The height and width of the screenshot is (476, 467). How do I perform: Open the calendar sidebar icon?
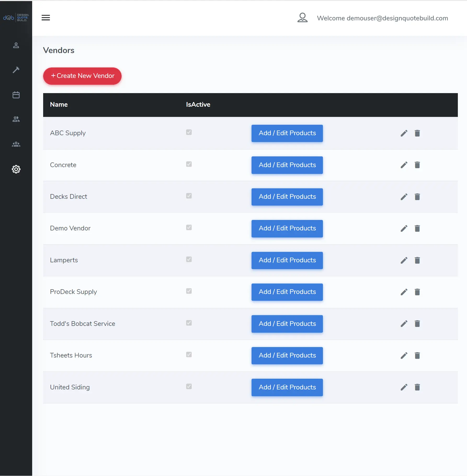click(x=16, y=95)
